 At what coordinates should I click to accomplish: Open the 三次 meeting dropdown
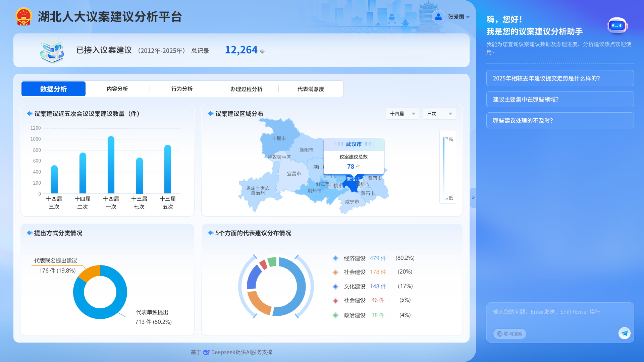click(x=439, y=114)
